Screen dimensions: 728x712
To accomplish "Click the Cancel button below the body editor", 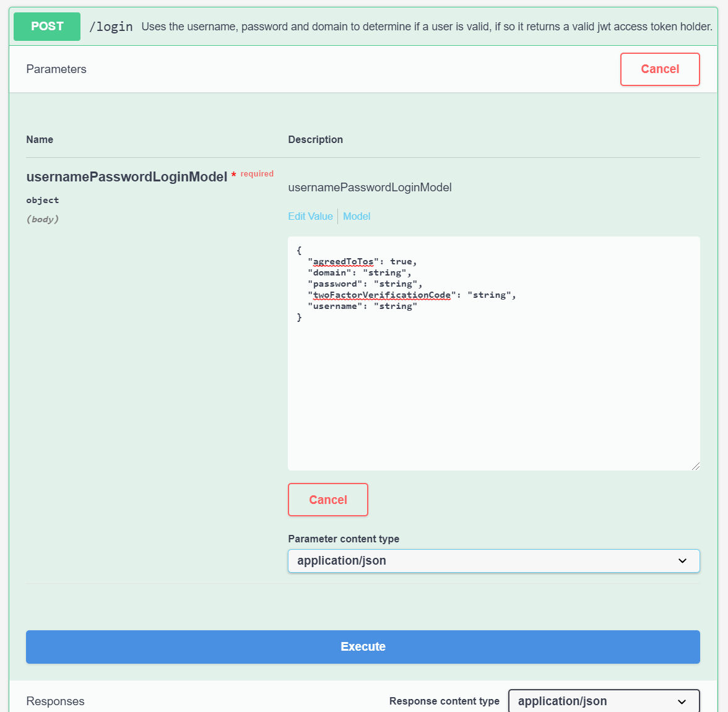I will 328,500.
